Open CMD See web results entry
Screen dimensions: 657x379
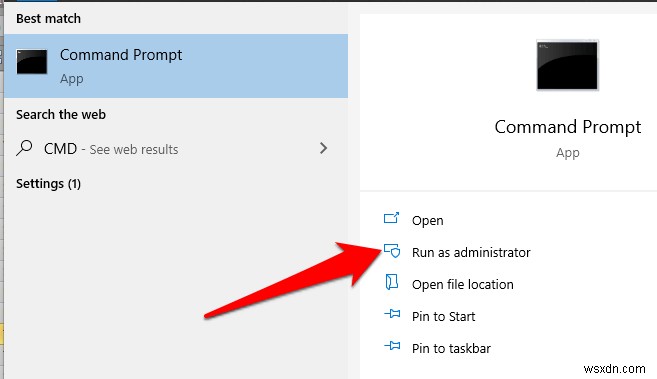click(172, 149)
